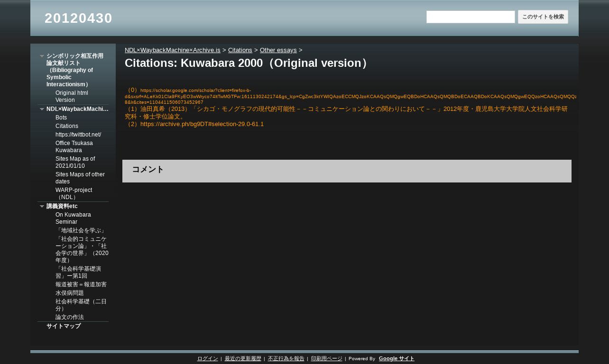This screenshot has height=364, width=609.
Task: Open 報道被害＝報道加害 sidebar link
Action: [x=81, y=284]
